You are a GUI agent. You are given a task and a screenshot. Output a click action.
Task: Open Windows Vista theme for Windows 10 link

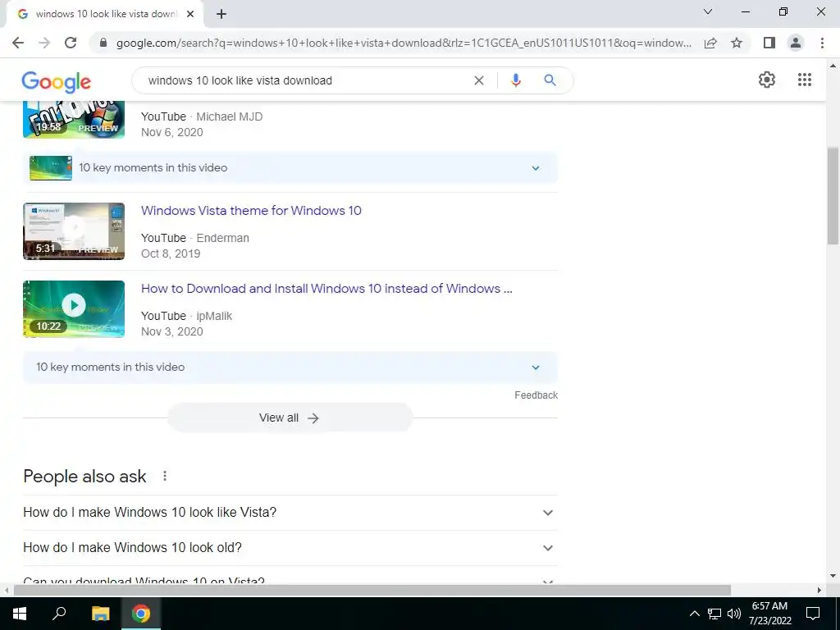coord(251,211)
